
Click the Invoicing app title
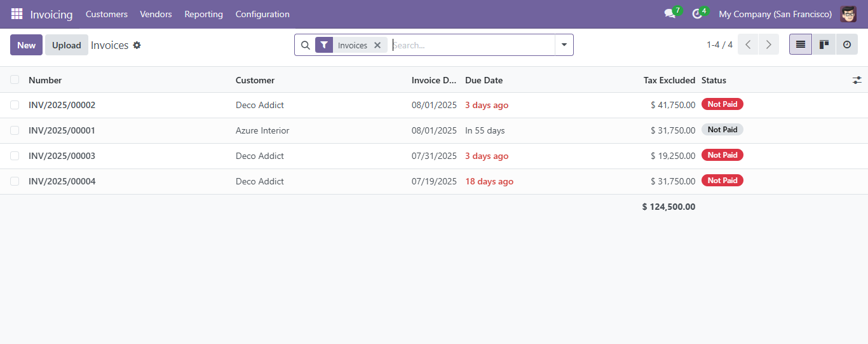pos(51,14)
